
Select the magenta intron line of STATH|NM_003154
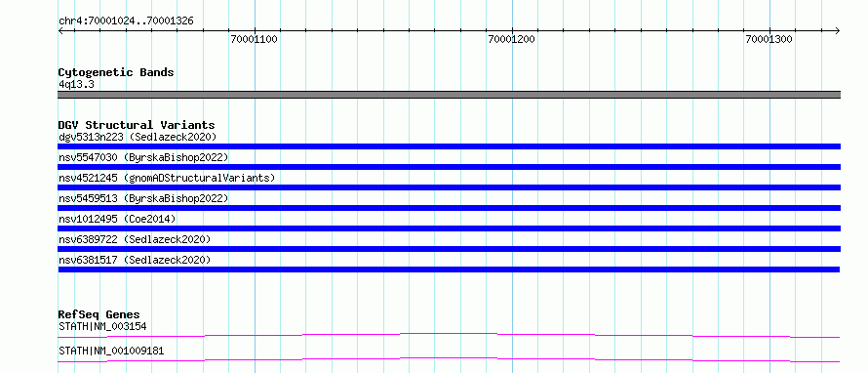(x=449, y=335)
